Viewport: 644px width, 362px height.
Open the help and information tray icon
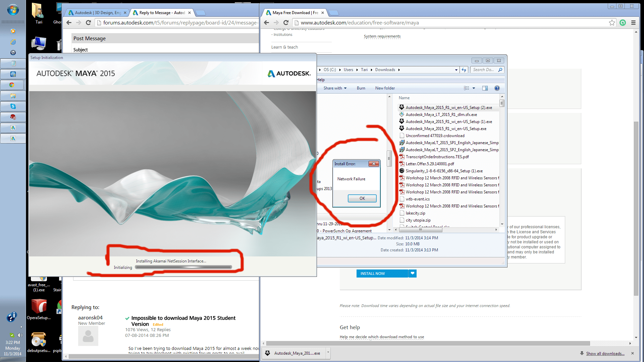12,316
